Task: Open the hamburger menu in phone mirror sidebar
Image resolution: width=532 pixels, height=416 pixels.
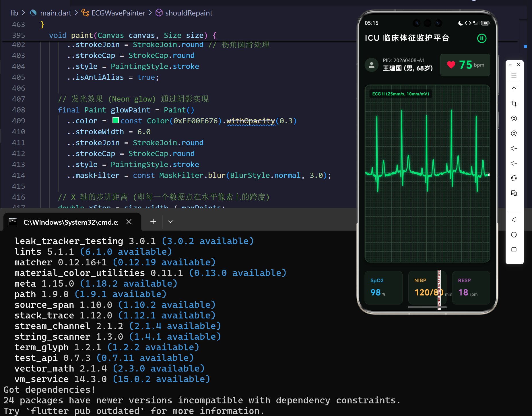Action: tap(514, 75)
